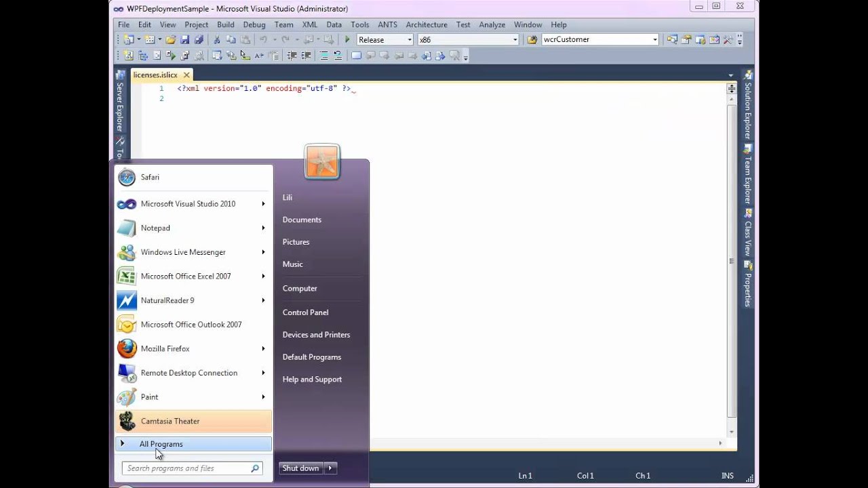The height and width of the screenshot is (488, 868).
Task: Expand the Windows Live Messenger jump list arrow
Action: tap(263, 252)
